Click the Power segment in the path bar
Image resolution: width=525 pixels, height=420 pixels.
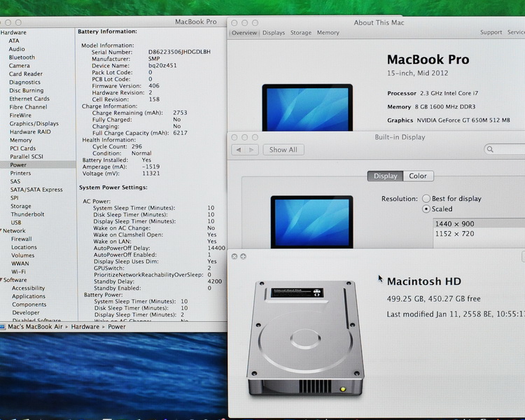116,327
